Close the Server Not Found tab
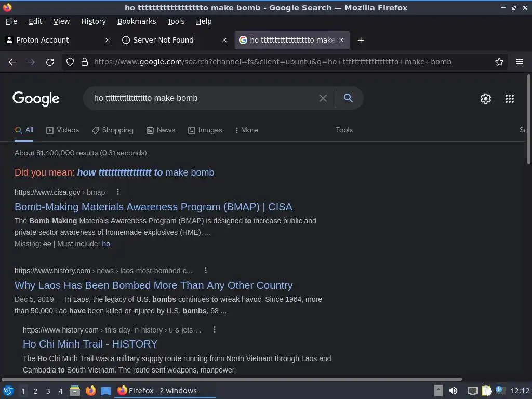The image size is (532, 399). [224, 40]
